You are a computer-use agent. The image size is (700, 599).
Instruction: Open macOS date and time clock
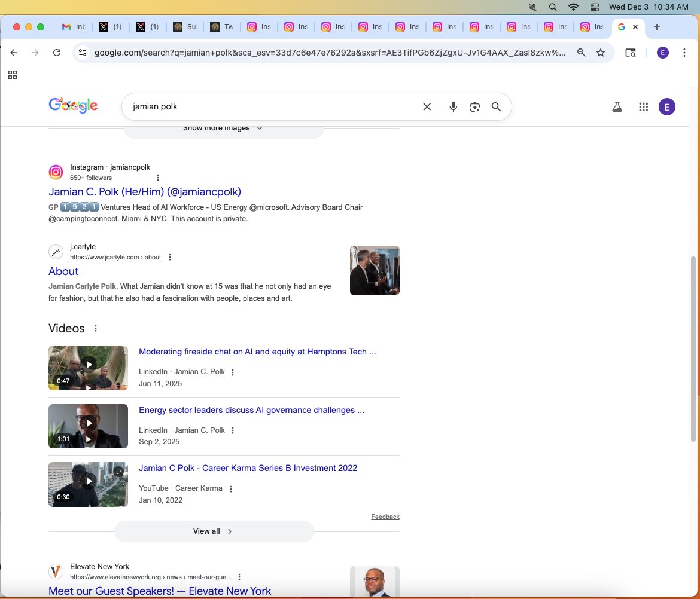649,7
